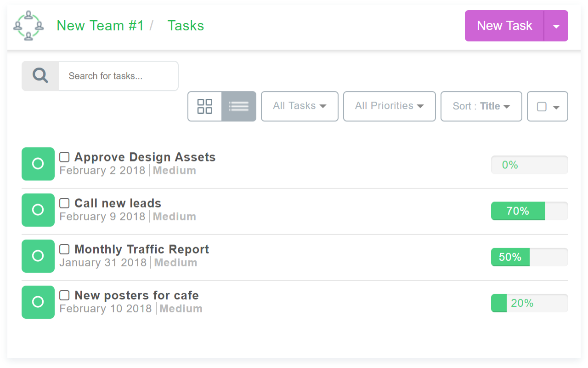Select the Monthly Traffic Report checkbox
Viewport: 588px width, 368px height.
click(65, 249)
